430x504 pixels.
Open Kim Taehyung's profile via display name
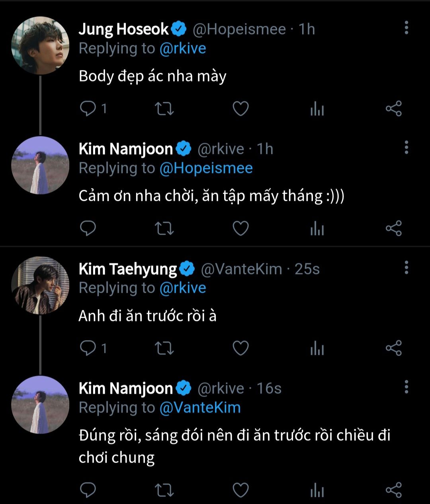pyautogui.click(x=127, y=269)
